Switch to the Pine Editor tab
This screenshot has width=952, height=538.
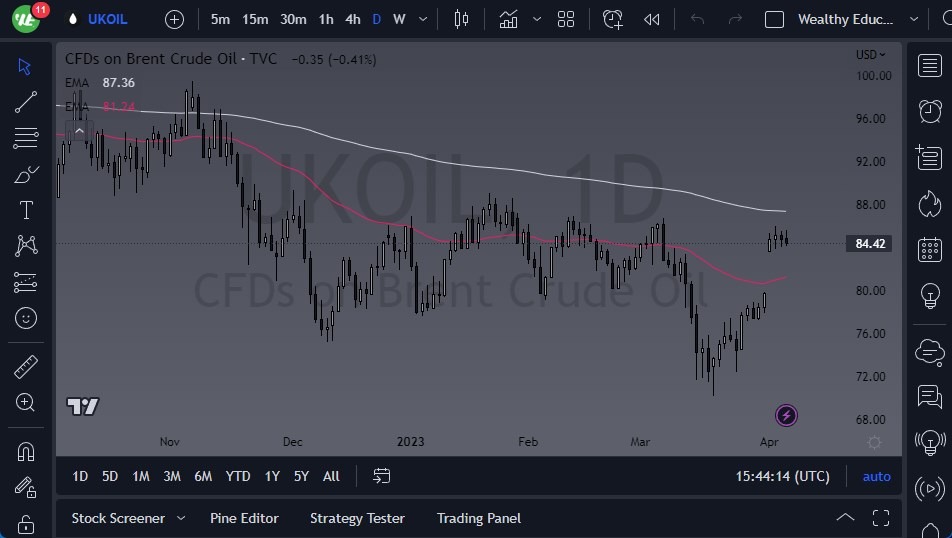click(244, 518)
